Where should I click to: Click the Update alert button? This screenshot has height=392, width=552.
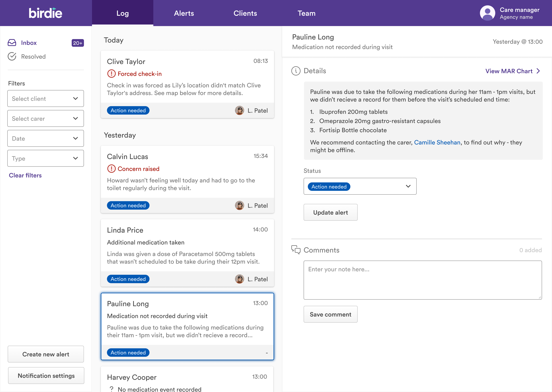pyautogui.click(x=330, y=212)
